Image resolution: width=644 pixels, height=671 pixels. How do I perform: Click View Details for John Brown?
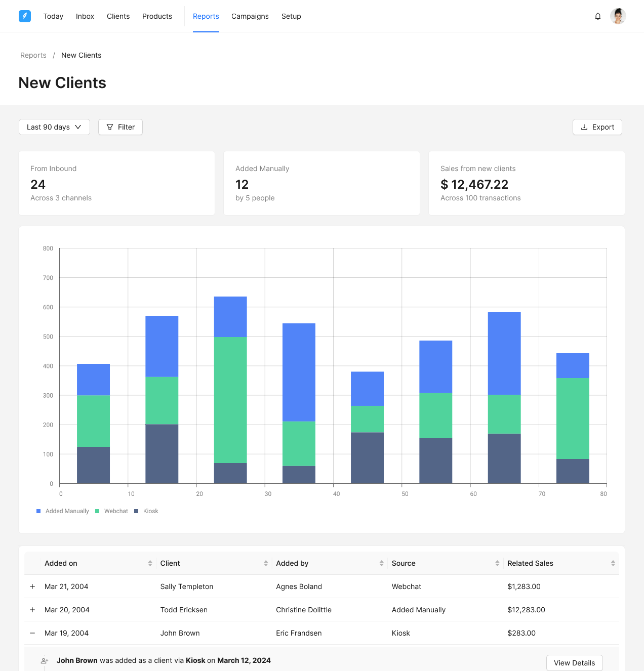tap(574, 663)
